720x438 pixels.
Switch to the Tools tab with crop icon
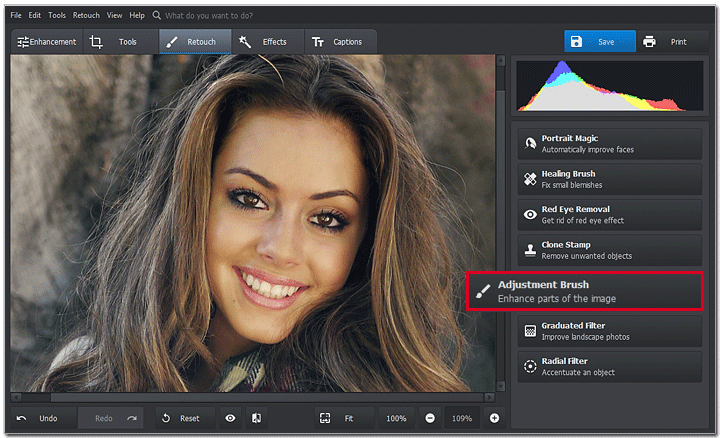121,42
